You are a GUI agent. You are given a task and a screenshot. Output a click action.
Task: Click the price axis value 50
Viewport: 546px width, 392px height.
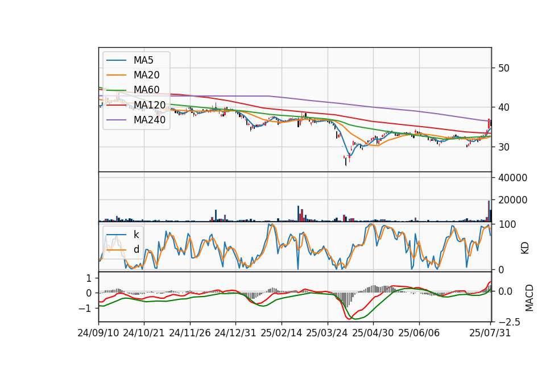tap(504, 68)
